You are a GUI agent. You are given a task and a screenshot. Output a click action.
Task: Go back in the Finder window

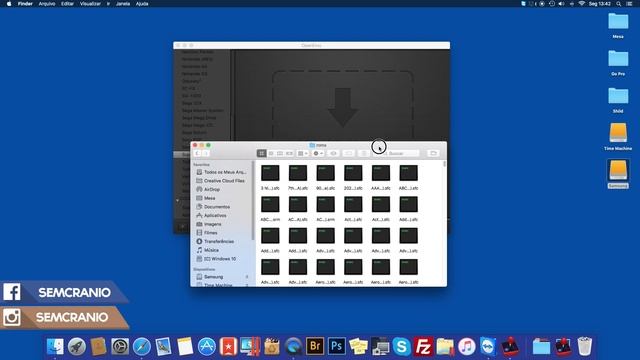[198, 153]
